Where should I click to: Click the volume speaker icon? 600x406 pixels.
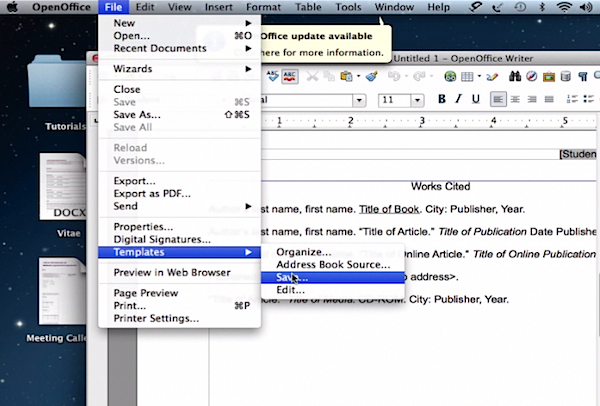tap(586, 7)
